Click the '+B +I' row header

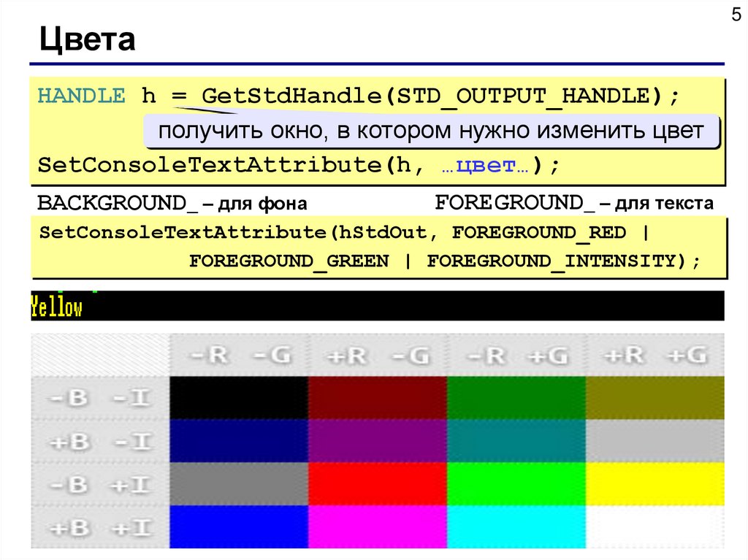(x=100, y=526)
